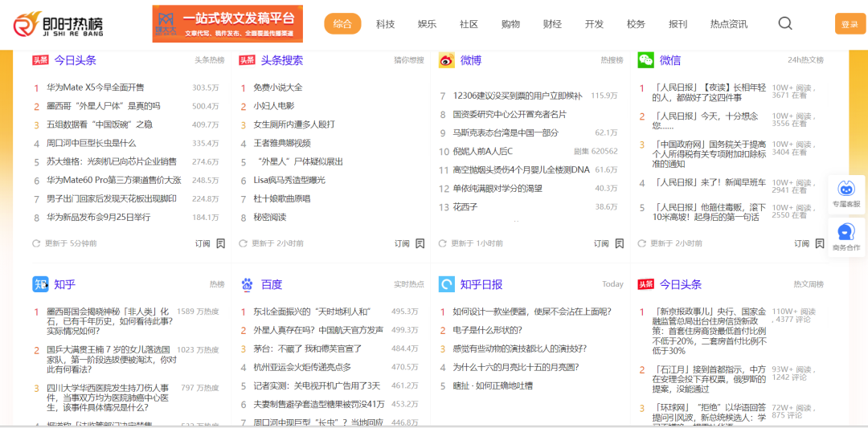Image resolution: width=868 pixels, height=428 pixels.
Task: Click the bookmark icon in 今日头条 card
Action: click(220, 243)
